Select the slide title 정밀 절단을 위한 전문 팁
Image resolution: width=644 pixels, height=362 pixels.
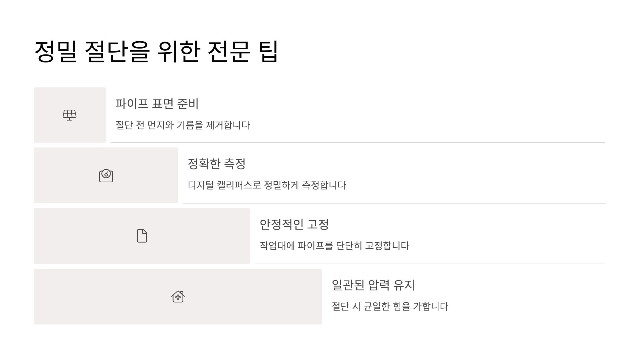point(156,51)
